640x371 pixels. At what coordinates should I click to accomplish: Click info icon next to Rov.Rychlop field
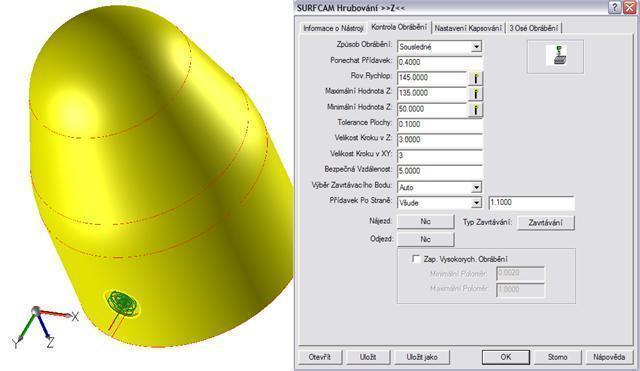[x=476, y=78]
